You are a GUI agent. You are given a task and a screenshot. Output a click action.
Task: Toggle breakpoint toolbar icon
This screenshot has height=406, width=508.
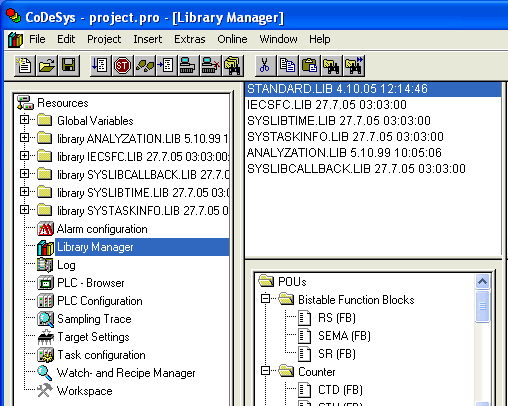pos(166,65)
